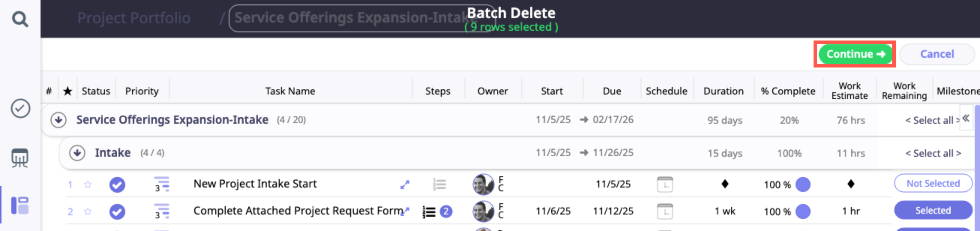980x231 pixels.
Task: Open schedule calendar icon for New Project Intake Start
Action: point(665,184)
